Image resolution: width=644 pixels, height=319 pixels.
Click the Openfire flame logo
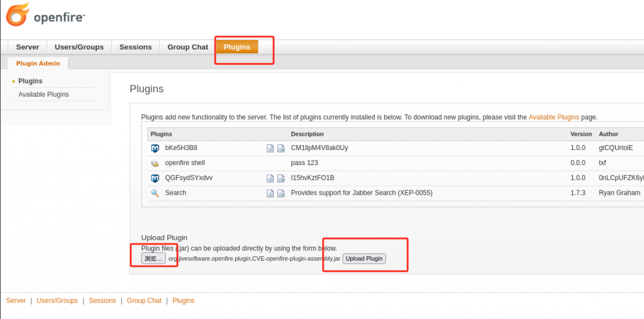(18, 14)
